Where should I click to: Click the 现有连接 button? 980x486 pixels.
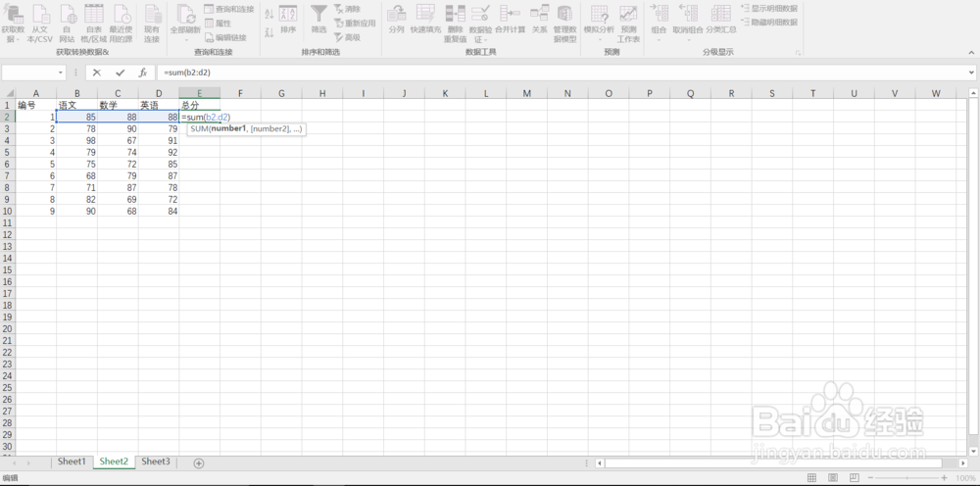point(152,24)
